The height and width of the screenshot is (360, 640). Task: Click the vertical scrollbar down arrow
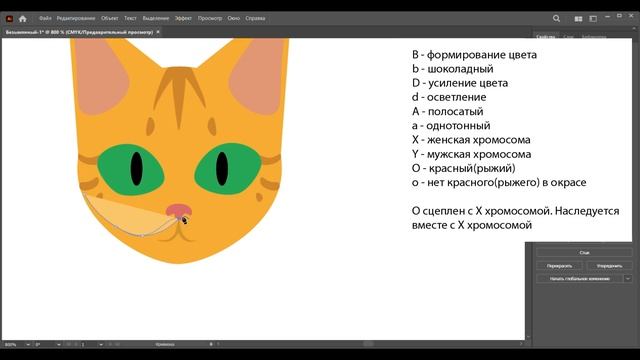click(529, 337)
